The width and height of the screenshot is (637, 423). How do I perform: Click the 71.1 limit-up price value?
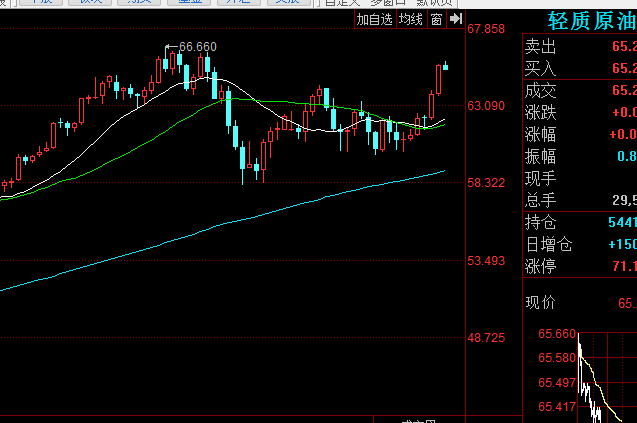[624, 266]
